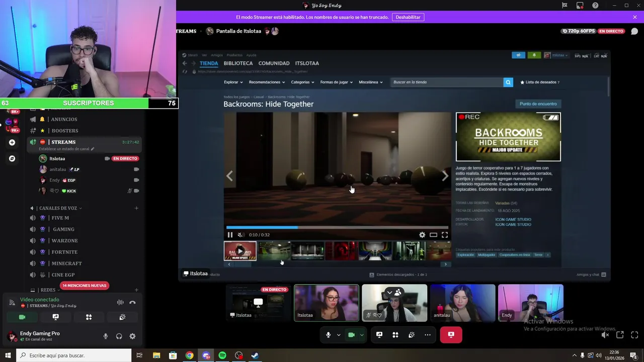Toggle Discord camera in voice panel

[22, 317]
